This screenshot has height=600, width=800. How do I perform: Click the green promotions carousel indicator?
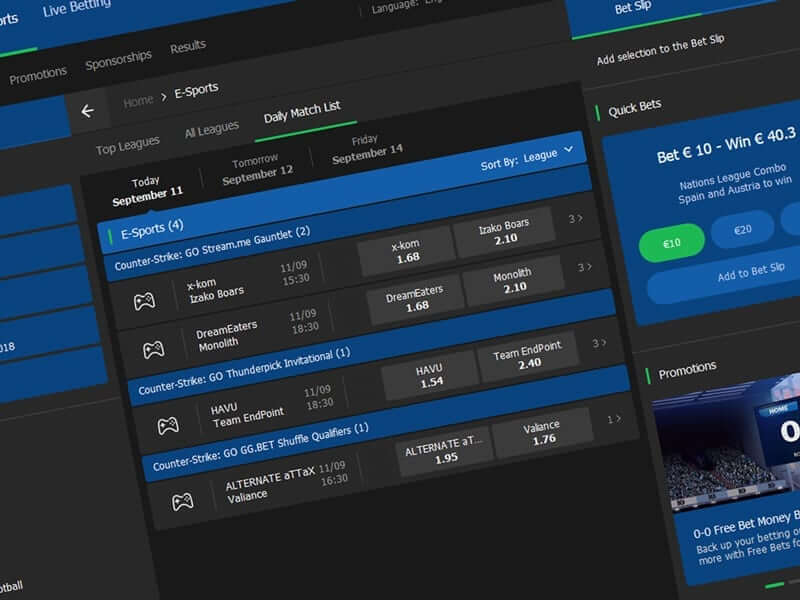(775, 585)
